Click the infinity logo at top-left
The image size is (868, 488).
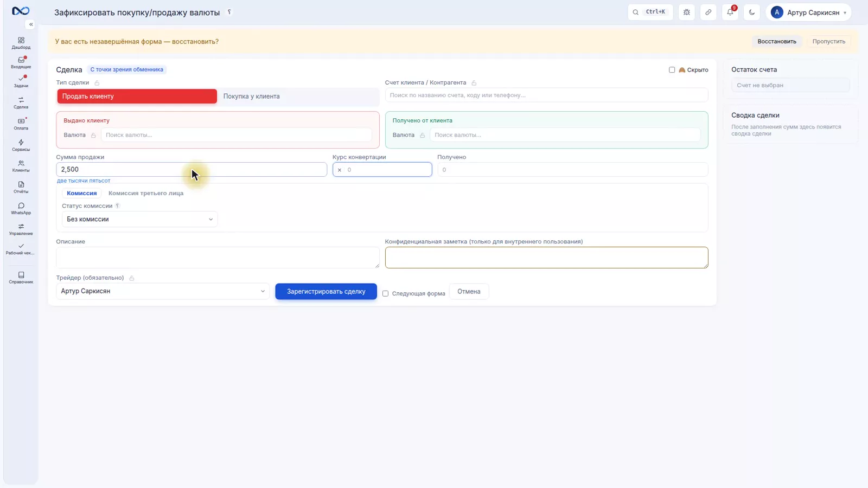pyautogui.click(x=21, y=11)
